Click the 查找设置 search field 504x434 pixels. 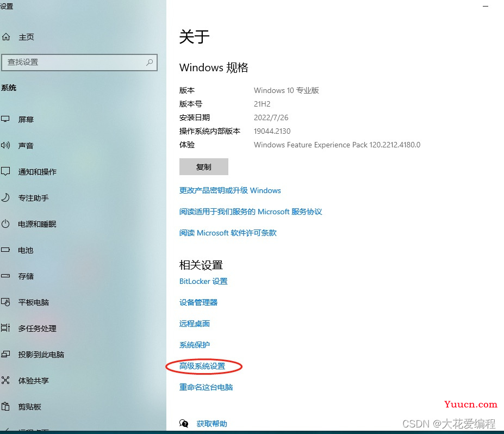point(79,63)
